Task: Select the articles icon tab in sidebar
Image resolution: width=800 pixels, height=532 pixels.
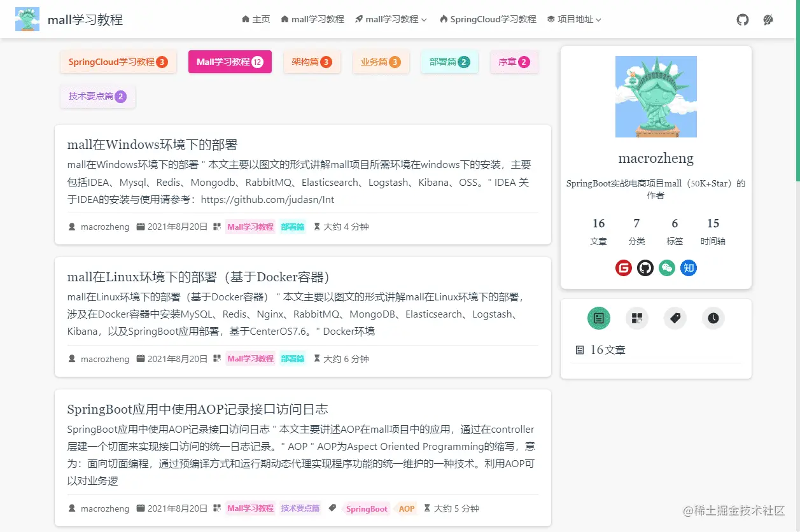Action: click(x=599, y=318)
